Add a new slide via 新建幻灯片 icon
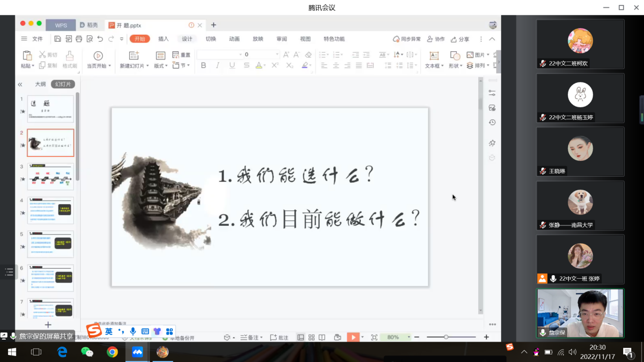Viewport: 644px width, 362px height. 134,55
